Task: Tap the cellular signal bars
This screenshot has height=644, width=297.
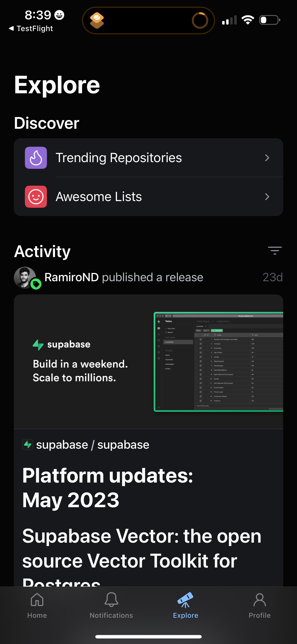Action: coord(229,20)
